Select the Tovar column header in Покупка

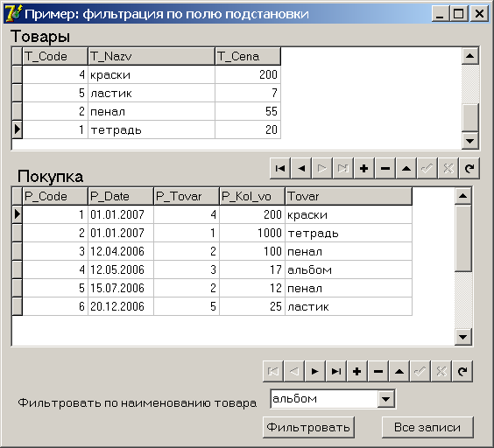[349, 196]
